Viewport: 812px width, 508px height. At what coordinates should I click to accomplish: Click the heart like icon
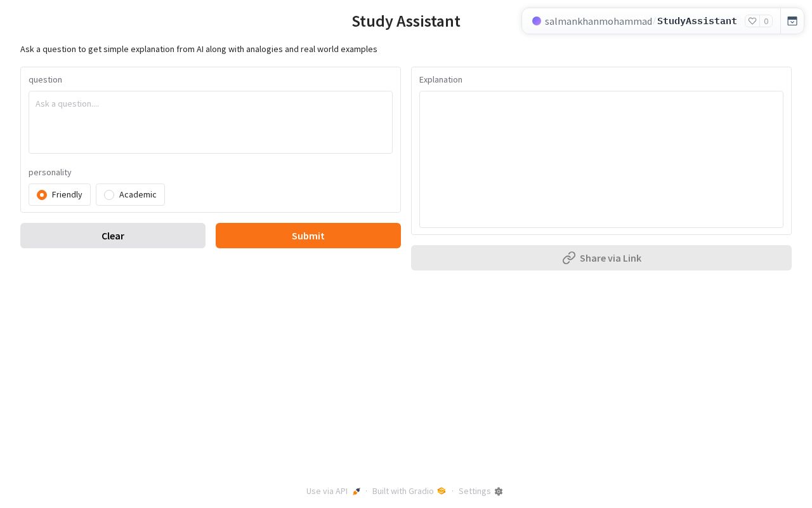click(x=752, y=21)
